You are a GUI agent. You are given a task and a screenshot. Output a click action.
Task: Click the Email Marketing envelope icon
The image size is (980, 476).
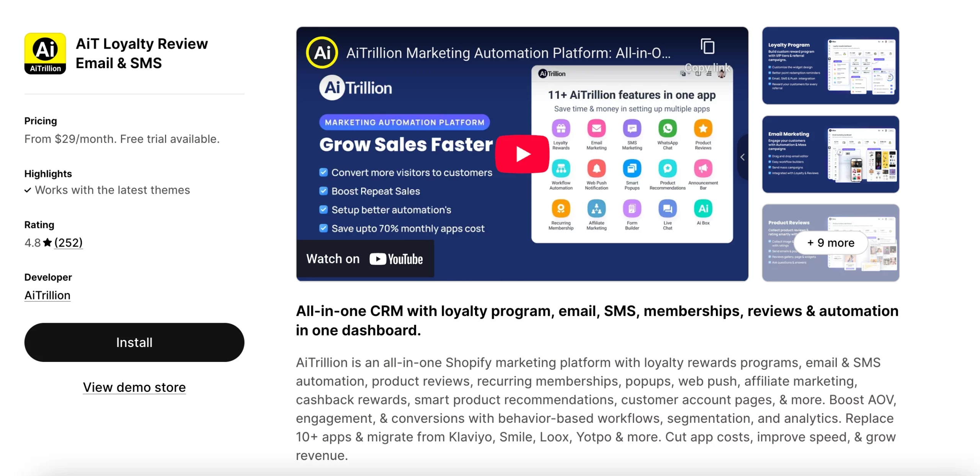[x=596, y=129]
